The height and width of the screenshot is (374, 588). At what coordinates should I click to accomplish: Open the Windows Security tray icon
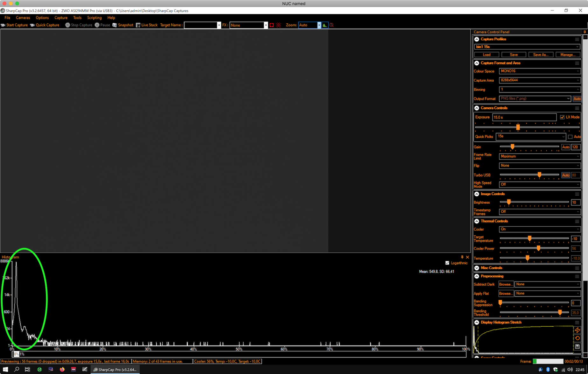pyautogui.click(x=556, y=370)
